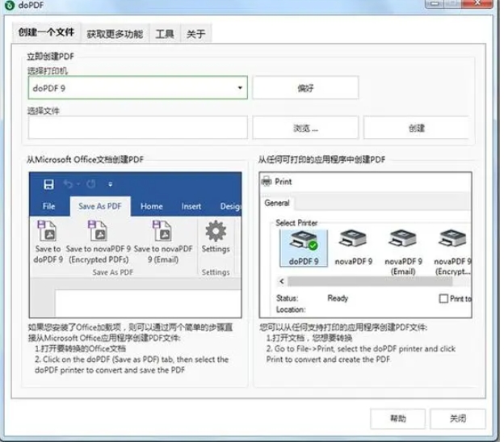Select the novaPDF 9 printer icon
The image size is (504, 442).
click(x=353, y=239)
